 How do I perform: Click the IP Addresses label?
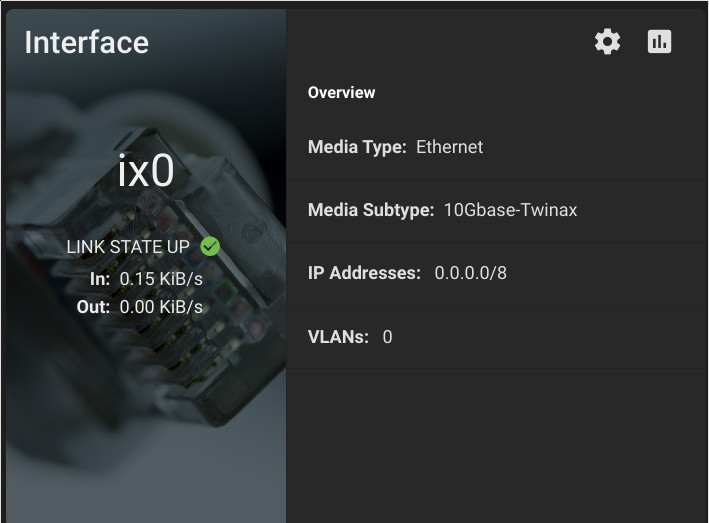pos(364,273)
